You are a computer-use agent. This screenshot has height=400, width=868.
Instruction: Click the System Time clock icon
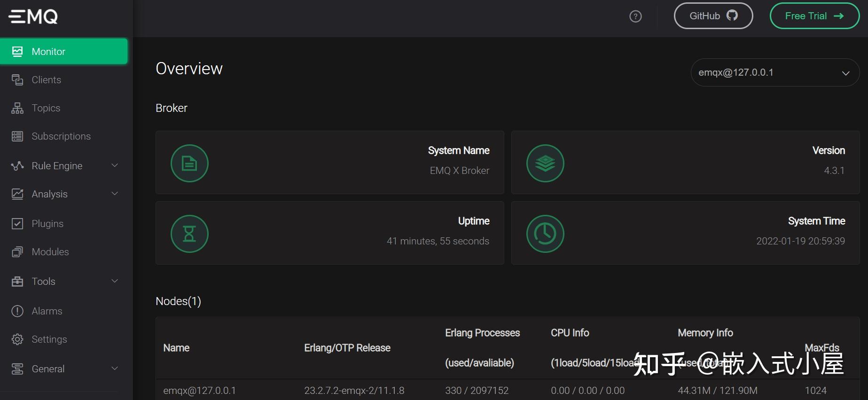[545, 234]
